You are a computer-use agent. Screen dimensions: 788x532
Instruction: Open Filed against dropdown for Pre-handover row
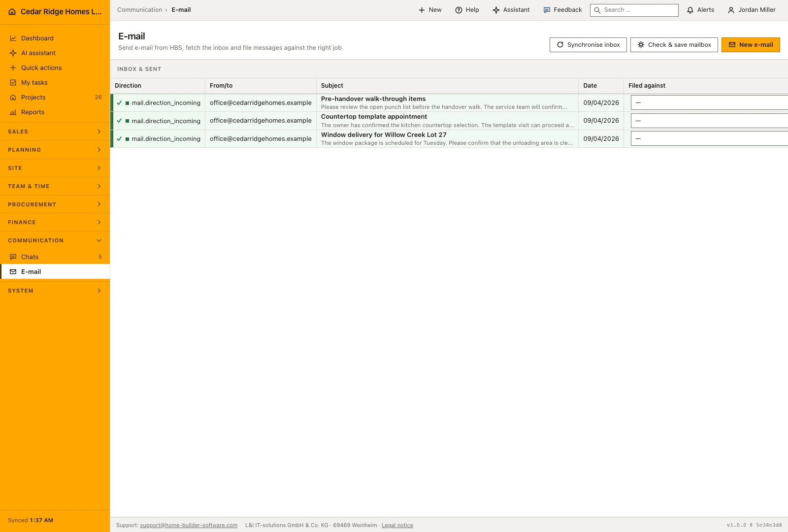point(709,103)
